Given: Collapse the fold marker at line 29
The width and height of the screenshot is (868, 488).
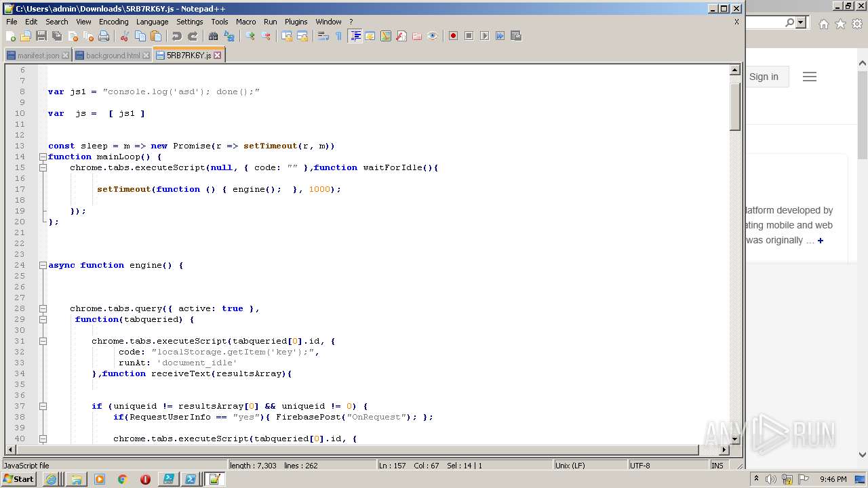Looking at the screenshot, I should (x=43, y=319).
